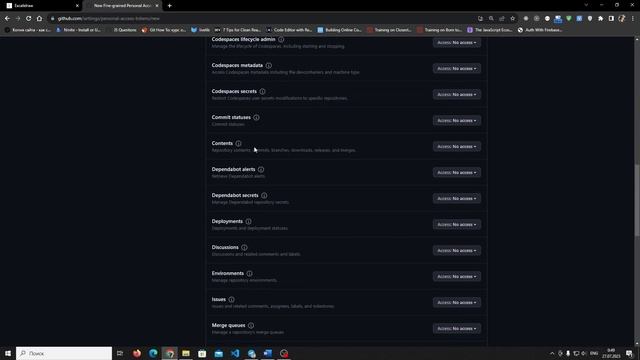Image resolution: width=640 pixels, height=360 pixels.
Task: Open Chrome three-dot menu
Action: [633, 18]
